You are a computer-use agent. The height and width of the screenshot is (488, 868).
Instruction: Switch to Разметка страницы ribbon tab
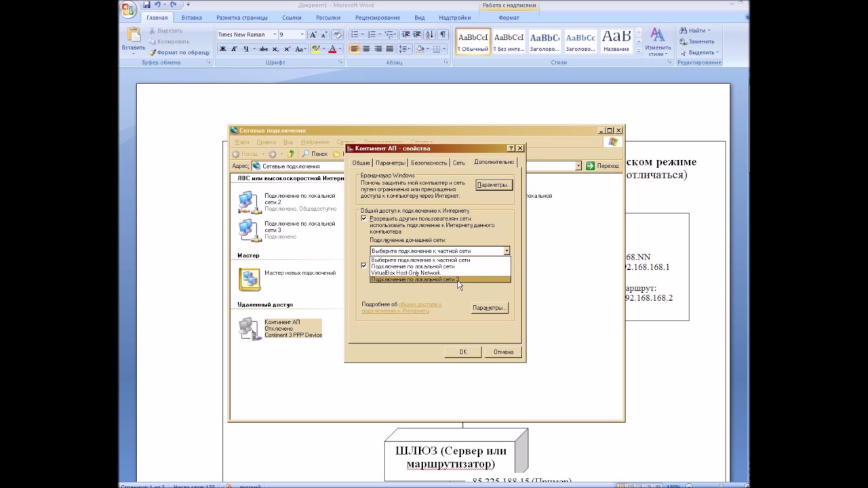(x=242, y=18)
